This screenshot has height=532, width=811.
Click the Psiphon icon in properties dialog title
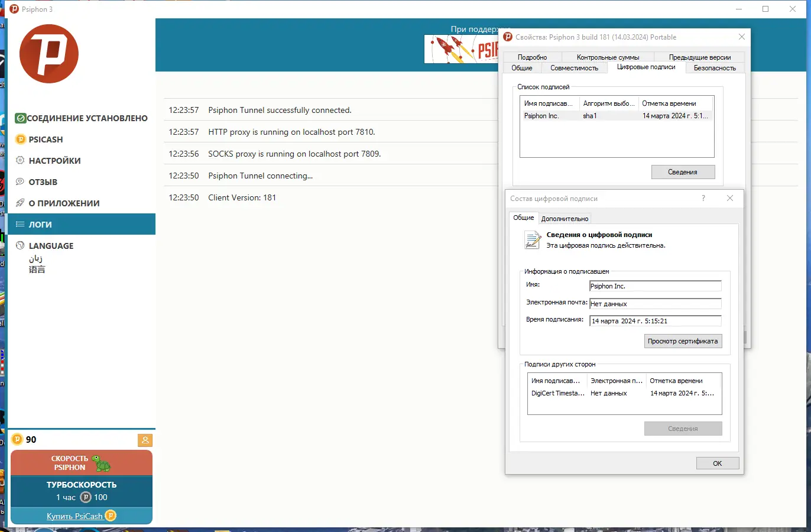(508, 37)
